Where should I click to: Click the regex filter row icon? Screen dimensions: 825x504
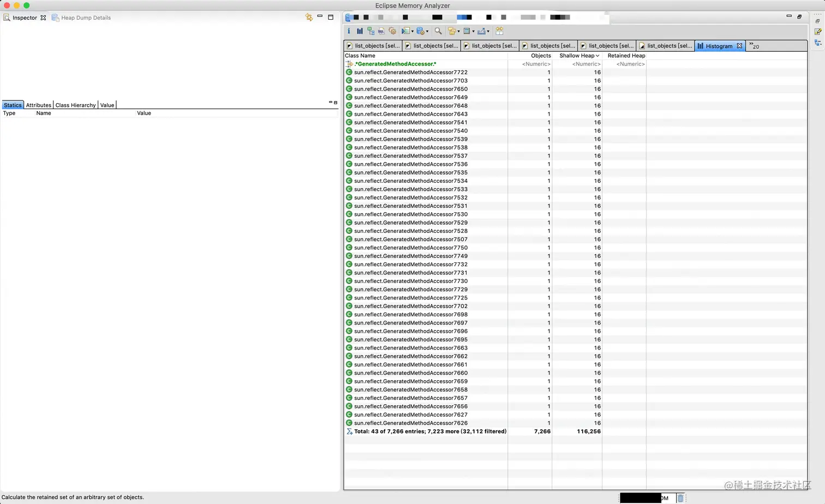[x=349, y=64]
